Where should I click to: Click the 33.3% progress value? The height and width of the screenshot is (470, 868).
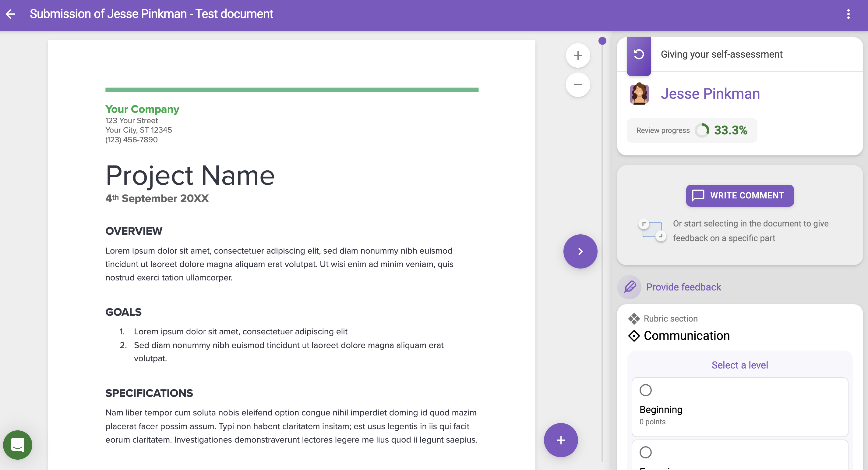731,130
